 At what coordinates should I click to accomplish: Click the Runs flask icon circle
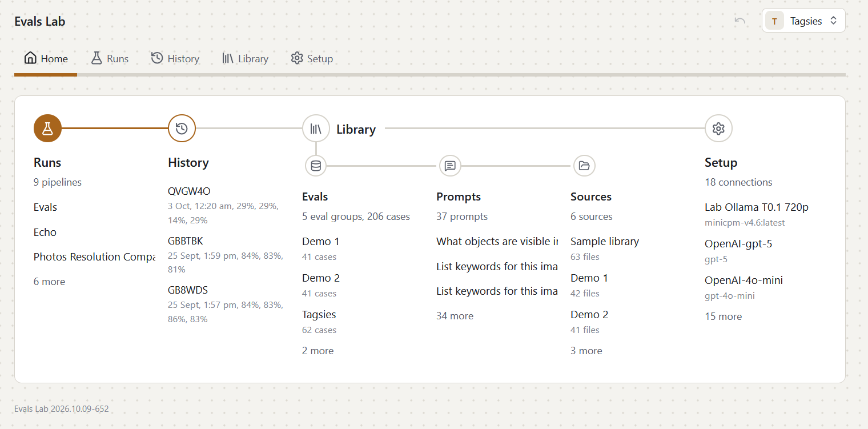pyautogui.click(x=47, y=129)
